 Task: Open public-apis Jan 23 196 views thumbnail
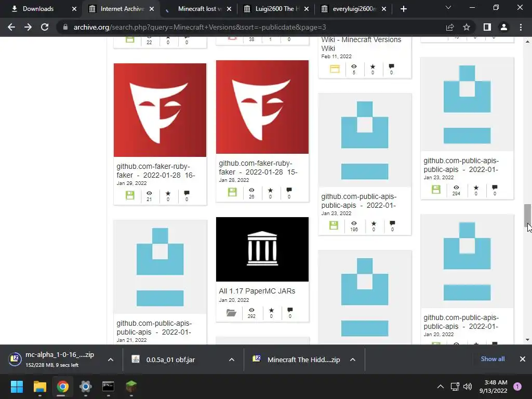[365, 140]
